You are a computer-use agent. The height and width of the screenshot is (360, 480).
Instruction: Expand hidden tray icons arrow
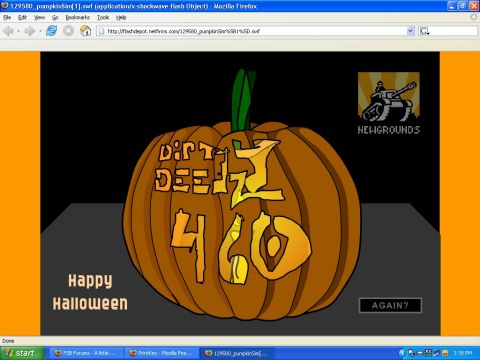402,353
